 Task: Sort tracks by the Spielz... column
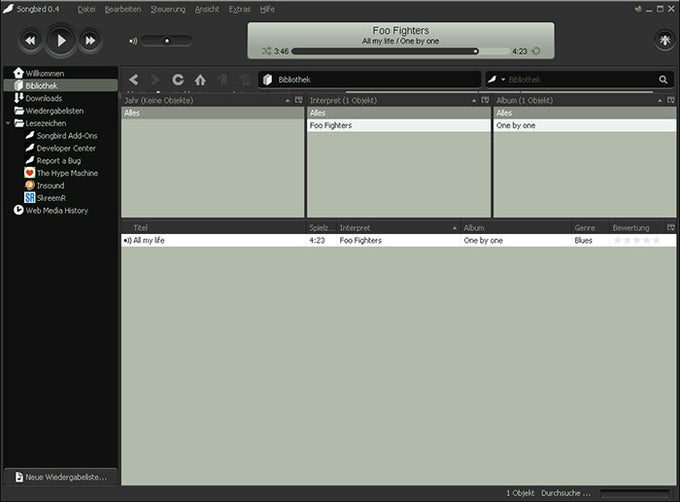coord(321,228)
